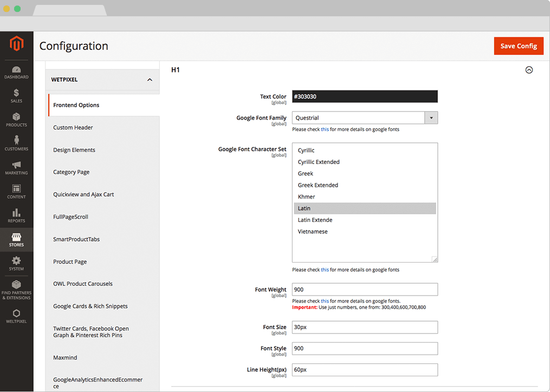The height and width of the screenshot is (392, 550).
Task: Open the Dashboard section in sidebar
Action: [x=16, y=73]
